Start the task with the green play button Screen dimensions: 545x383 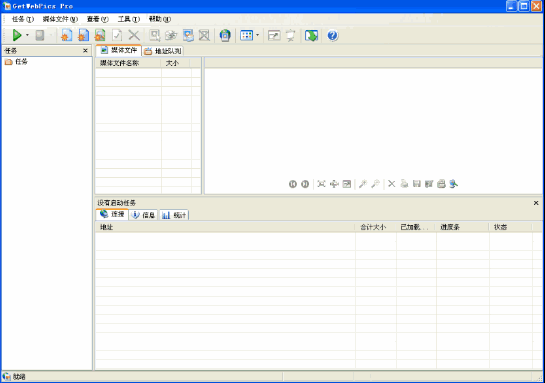pos(17,35)
